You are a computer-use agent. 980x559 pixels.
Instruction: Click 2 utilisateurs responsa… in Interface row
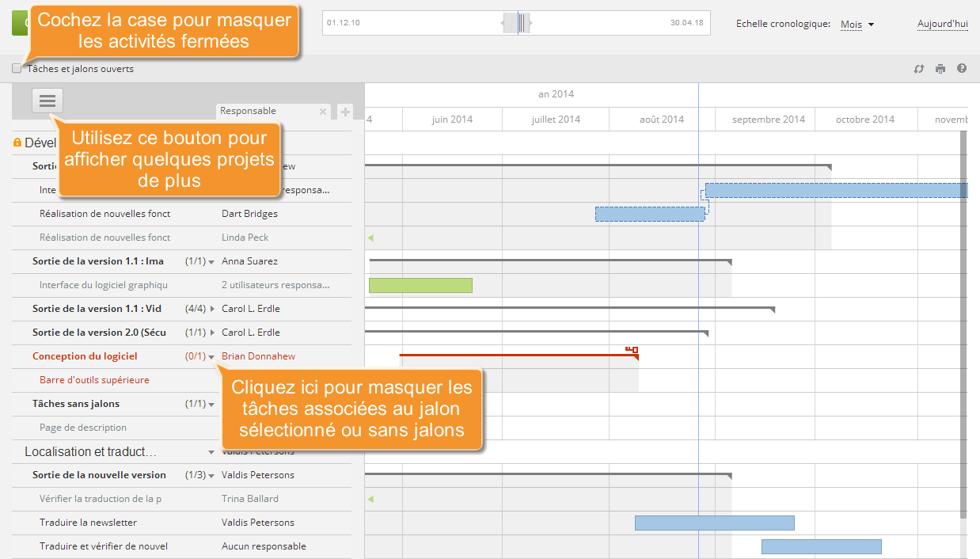(275, 285)
